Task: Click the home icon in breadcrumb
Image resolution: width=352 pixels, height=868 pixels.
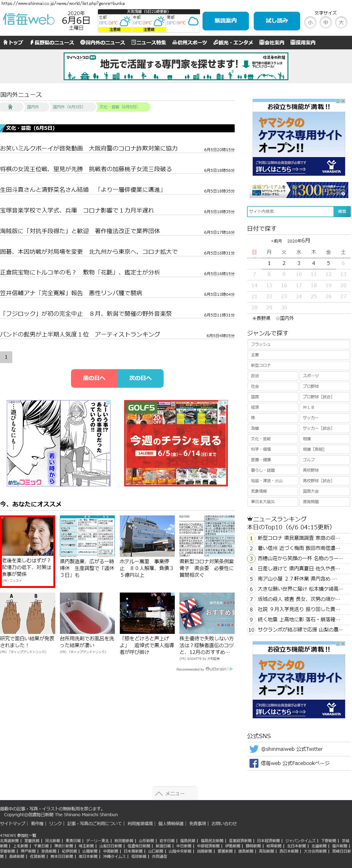Action: (10, 107)
